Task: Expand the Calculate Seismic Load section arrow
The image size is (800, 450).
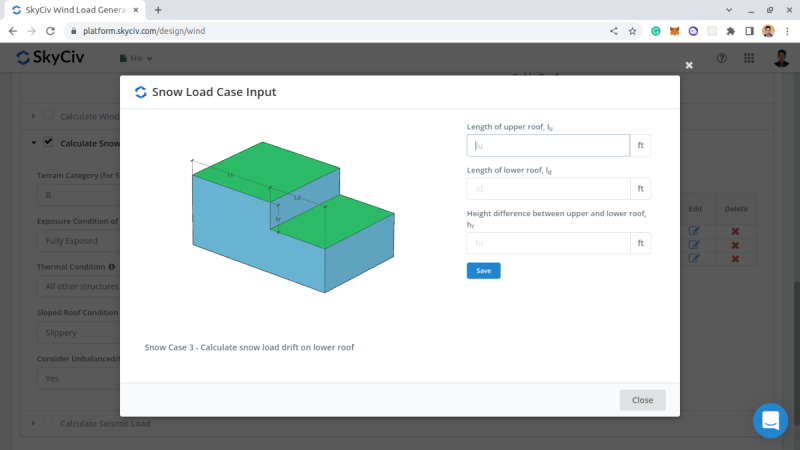Action: point(34,423)
